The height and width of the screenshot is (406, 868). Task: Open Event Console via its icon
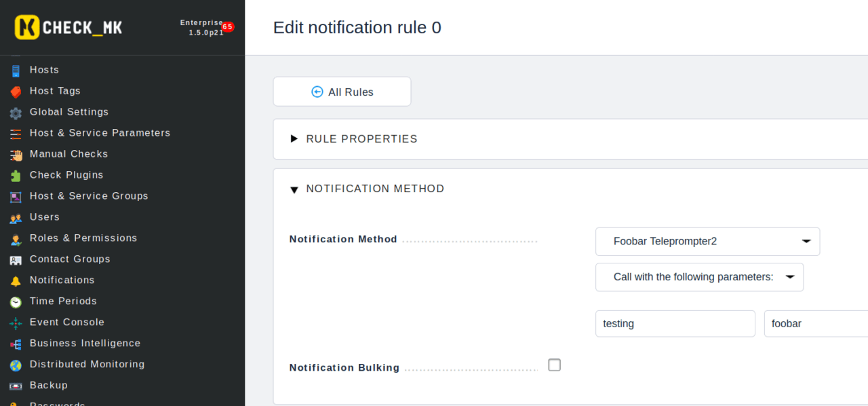15,322
